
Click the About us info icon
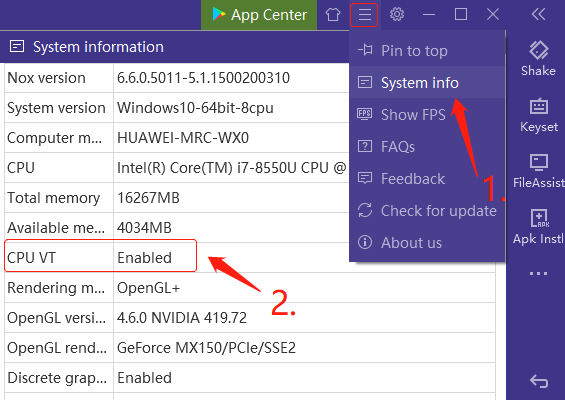point(365,242)
